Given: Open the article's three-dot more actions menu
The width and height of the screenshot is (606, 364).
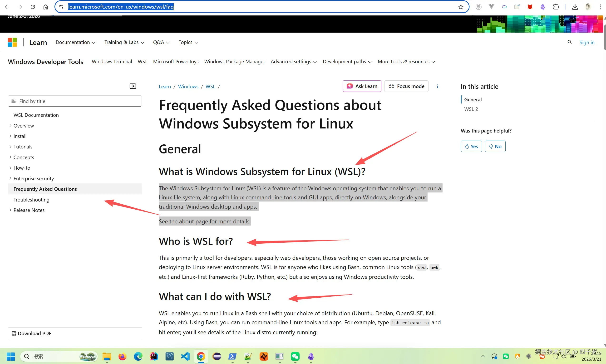Looking at the screenshot, I should [437, 86].
